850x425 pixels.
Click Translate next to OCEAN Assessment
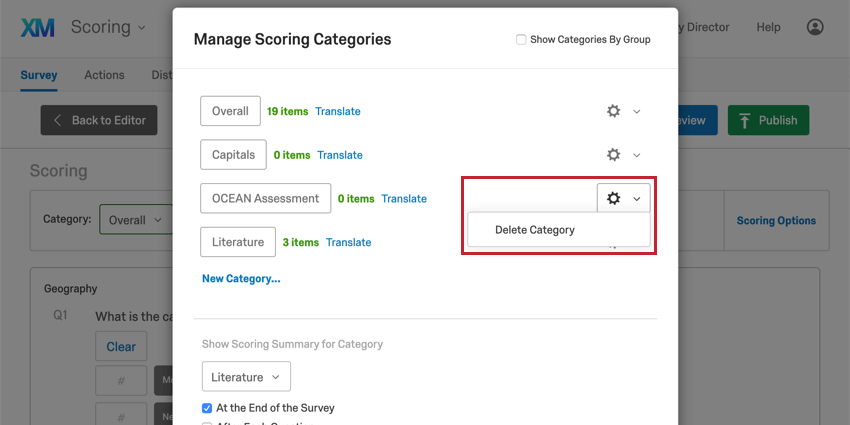click(x=404, y=199)
